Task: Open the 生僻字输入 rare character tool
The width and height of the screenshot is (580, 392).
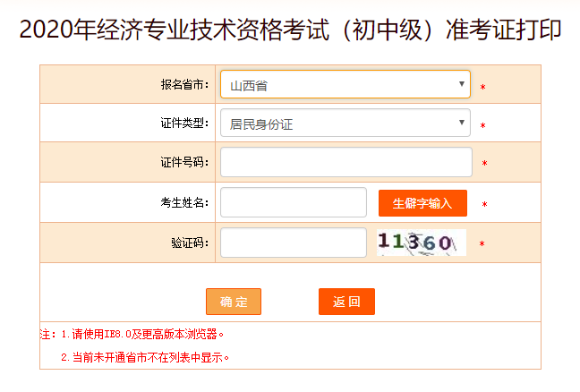Action: pos(422,203)
